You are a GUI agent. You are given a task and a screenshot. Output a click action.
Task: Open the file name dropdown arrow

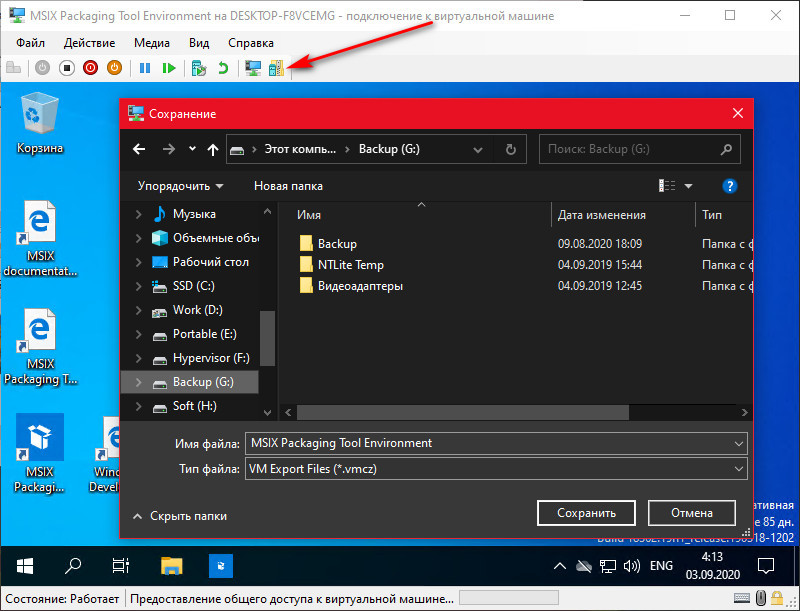click(x=738, y=443)
